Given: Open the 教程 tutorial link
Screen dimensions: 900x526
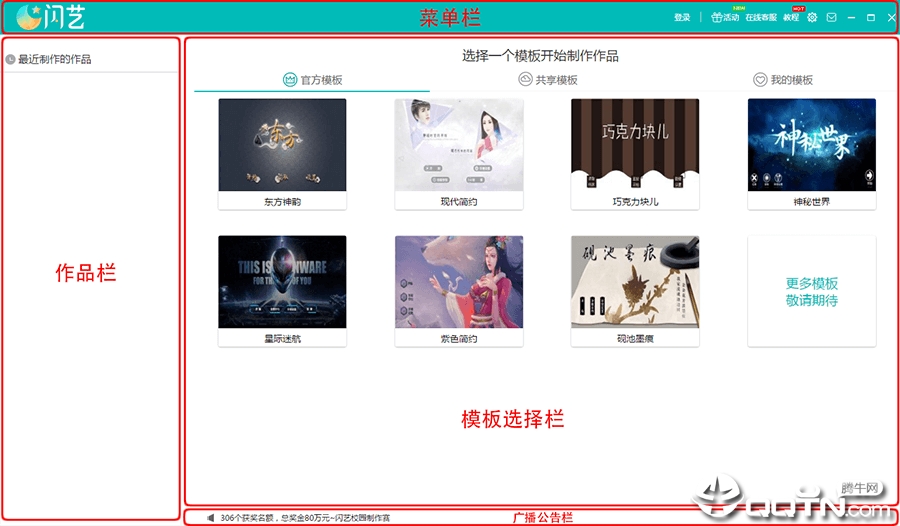Looking at the screenshot, I should [x=791, y=18].
